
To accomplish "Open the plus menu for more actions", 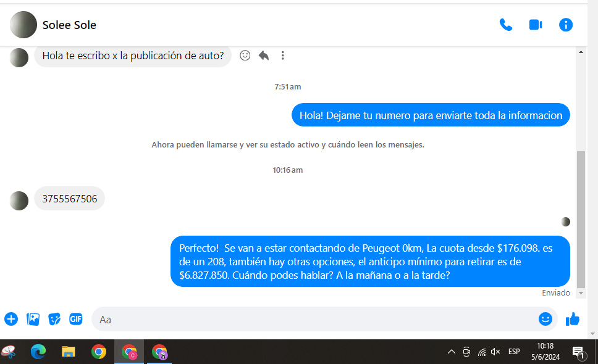I will [x=11, y=319].
